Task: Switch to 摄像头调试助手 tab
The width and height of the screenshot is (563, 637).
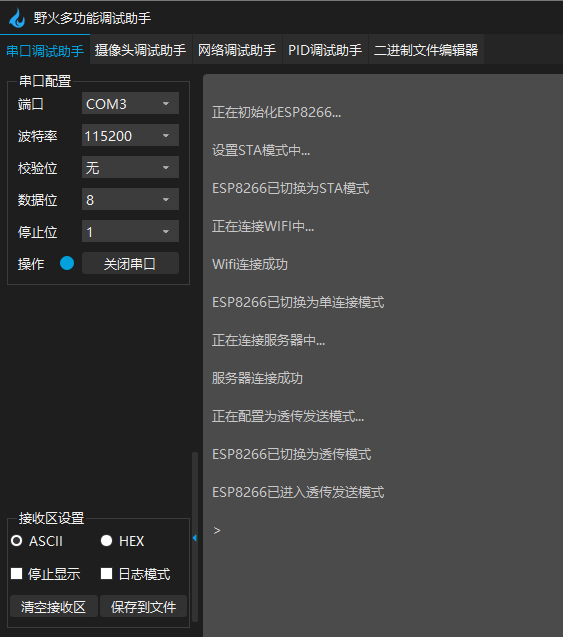Action: 141,50
